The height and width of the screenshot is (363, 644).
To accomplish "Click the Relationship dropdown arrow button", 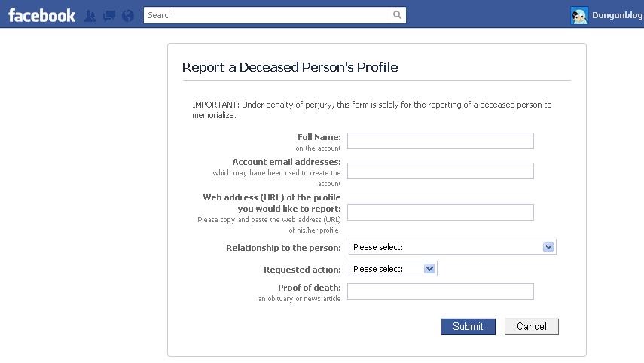I will point(548,247).
